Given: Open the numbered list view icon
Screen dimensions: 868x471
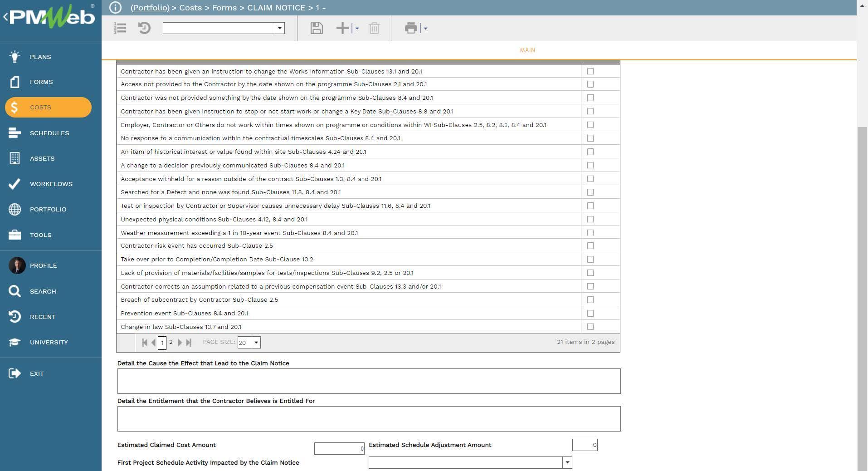Looking at the screenshot, I should [x=120, y=28].
